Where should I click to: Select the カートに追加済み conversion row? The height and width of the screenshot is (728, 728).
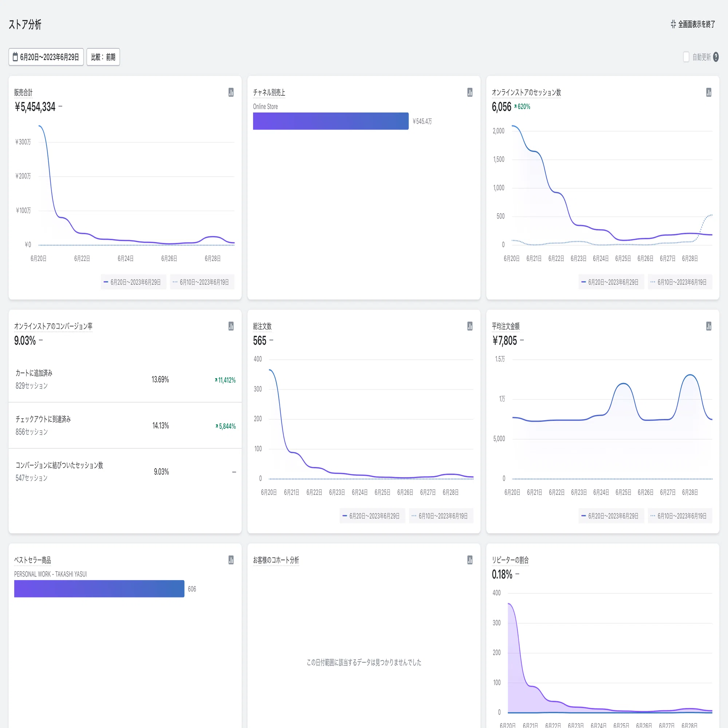tap(125, 379)
